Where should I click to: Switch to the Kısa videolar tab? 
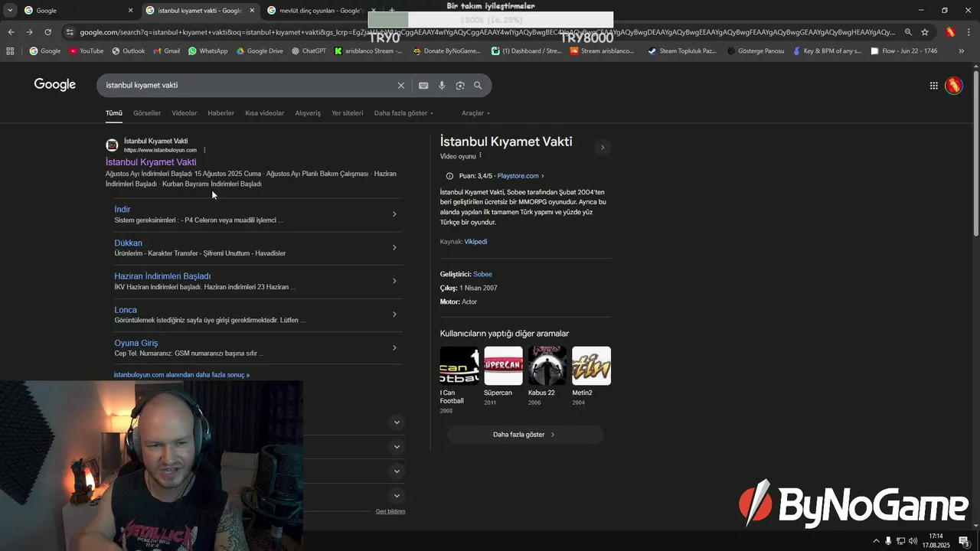[265, 113]
